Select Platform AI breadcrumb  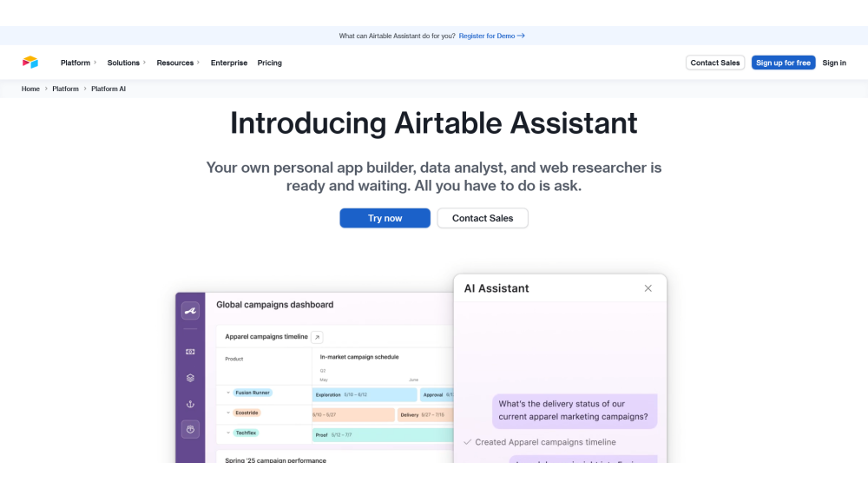click(x=108, y=89)
